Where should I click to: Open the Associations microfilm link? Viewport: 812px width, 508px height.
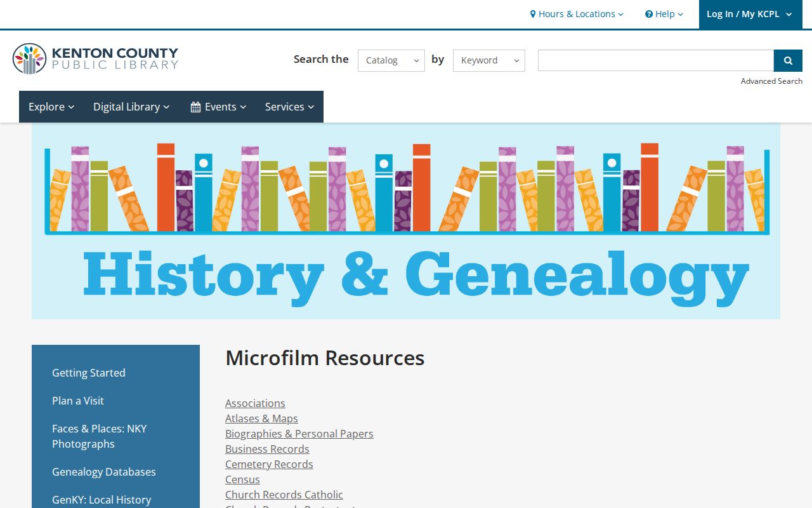[255, 403]
